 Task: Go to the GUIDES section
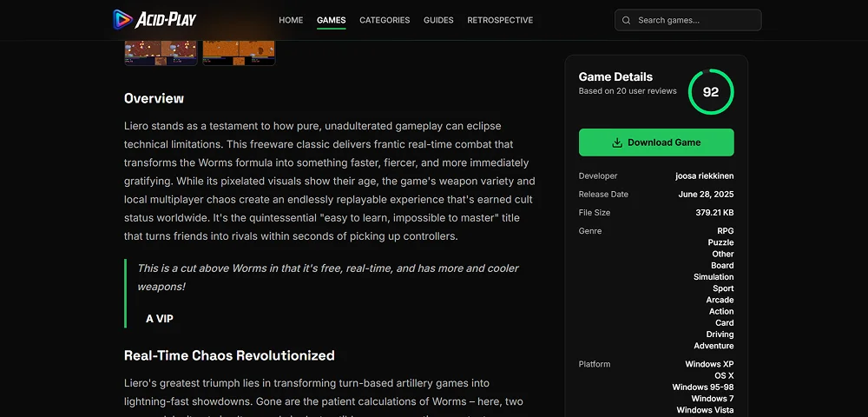[438, 20]
